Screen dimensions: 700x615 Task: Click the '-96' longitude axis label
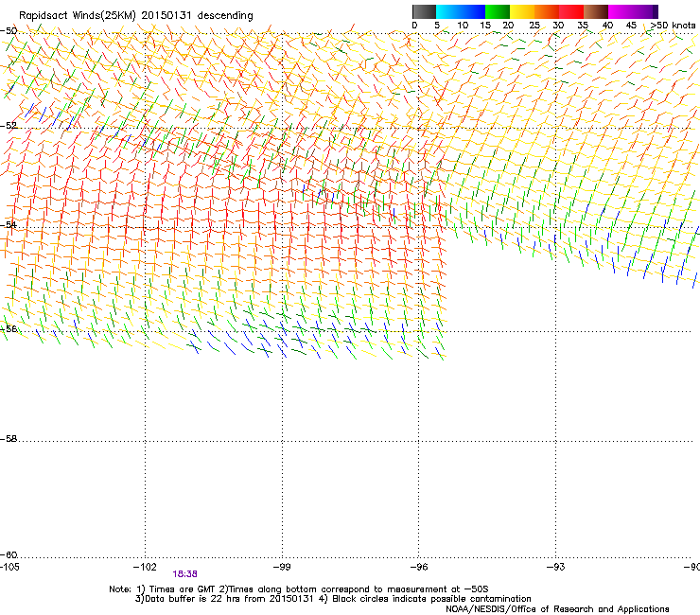[x=419, y=567]
